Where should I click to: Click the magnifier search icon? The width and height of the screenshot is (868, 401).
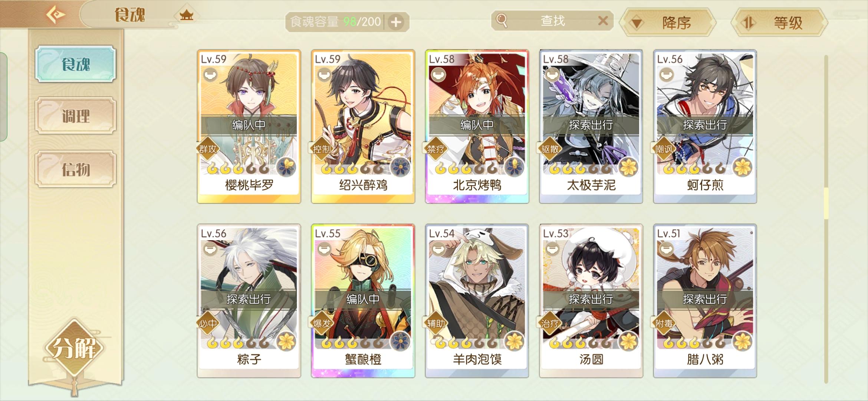[x=502, y=20]
